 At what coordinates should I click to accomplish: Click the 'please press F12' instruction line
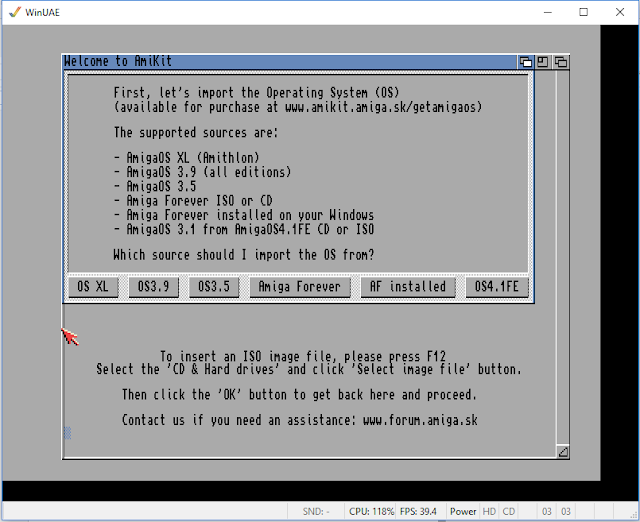tap(303, 357)
